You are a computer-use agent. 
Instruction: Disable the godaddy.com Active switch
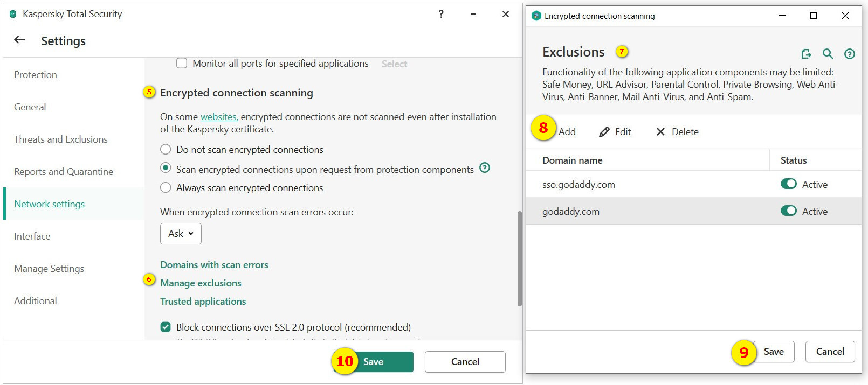tap(788, 211)
